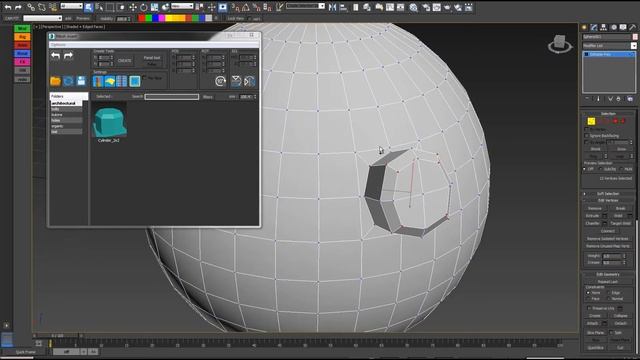640x360 pixels.
Task: Open the Display command panel tab
Action: click(x=623, y=27)
